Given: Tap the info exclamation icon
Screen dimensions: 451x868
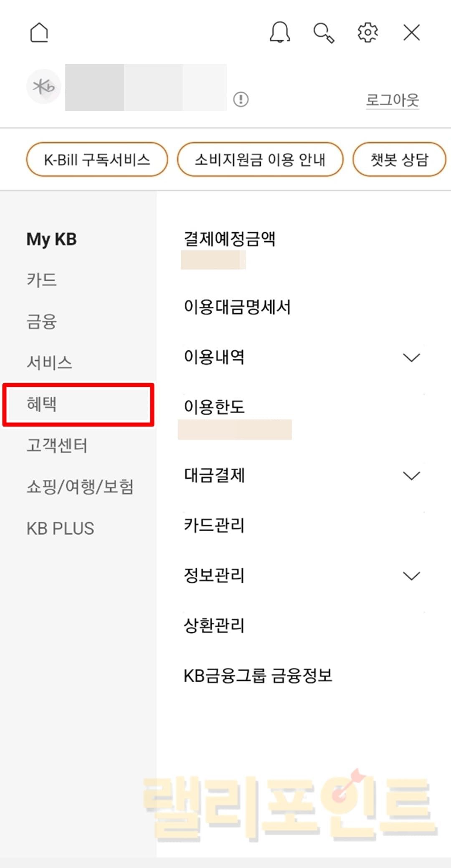Looking at the screenshot, I should point(241,99).
